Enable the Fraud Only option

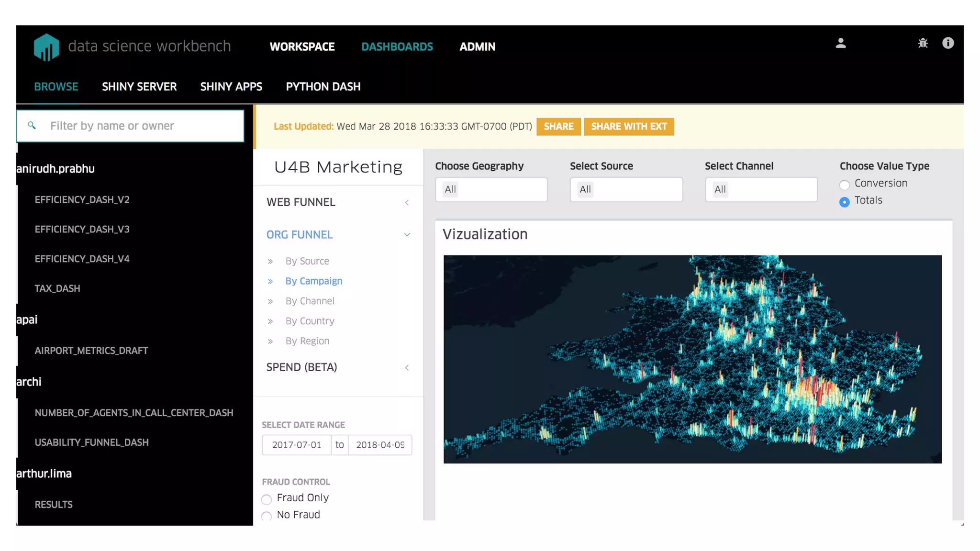pyautogui.click(x=267, y=499)
